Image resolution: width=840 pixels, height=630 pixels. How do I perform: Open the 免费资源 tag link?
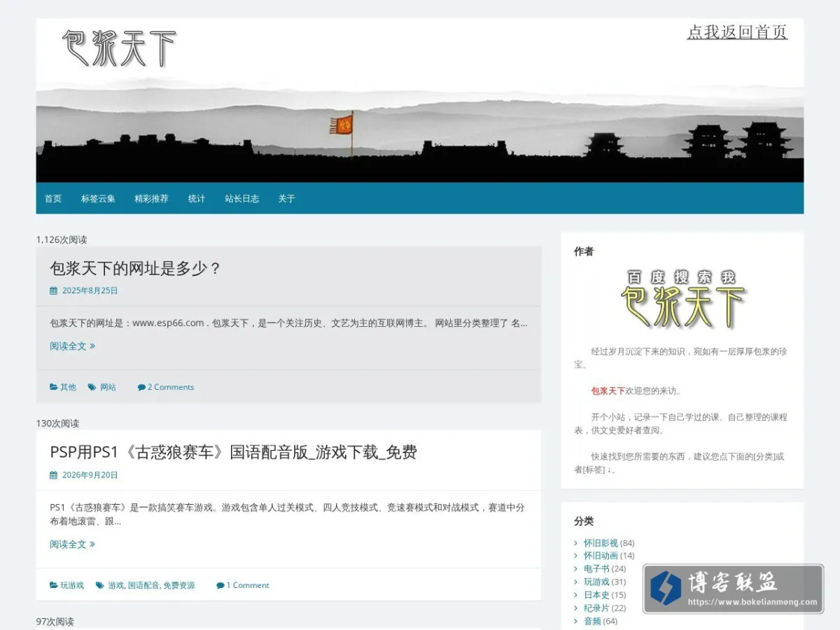click(x=179, y=585)
